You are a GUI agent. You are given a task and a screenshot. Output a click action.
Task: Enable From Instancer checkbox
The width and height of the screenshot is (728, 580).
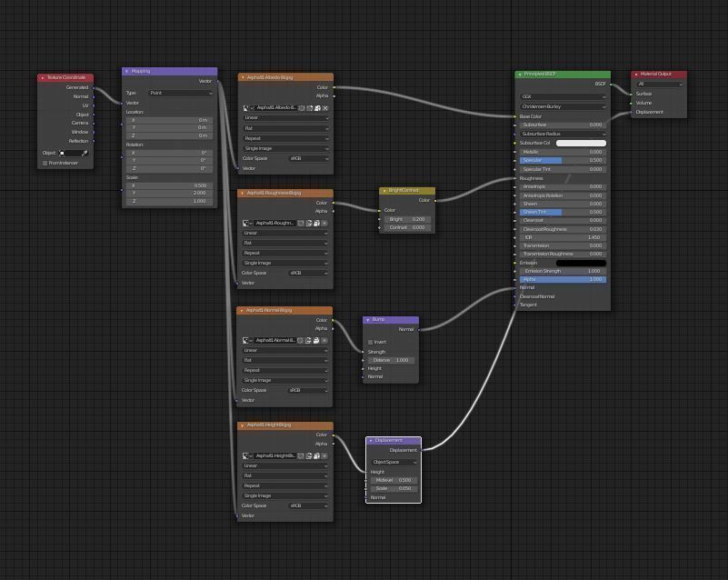tap(45, 163)
